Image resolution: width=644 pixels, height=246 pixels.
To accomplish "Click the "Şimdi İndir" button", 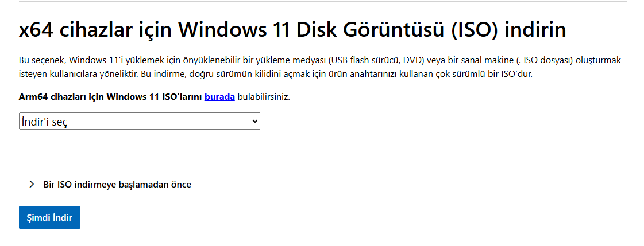I will (49, 217).
